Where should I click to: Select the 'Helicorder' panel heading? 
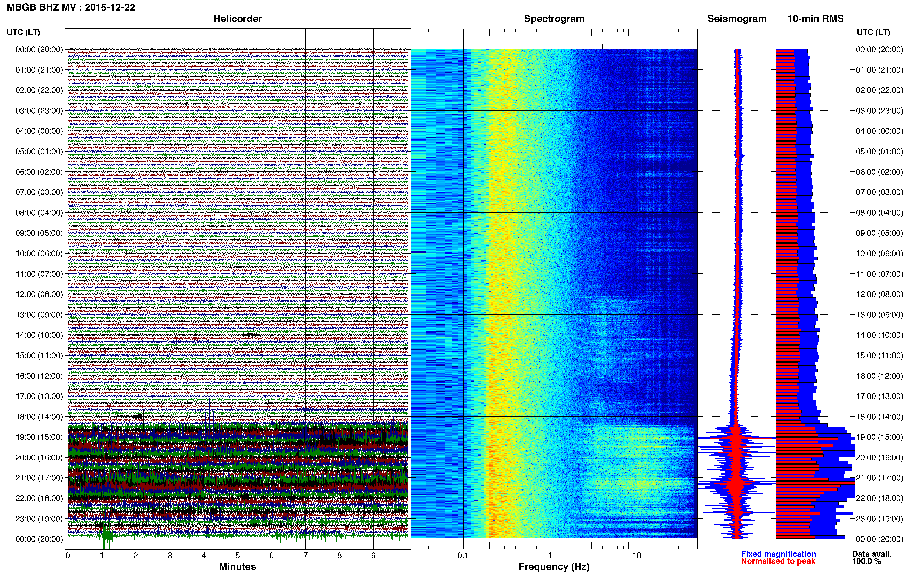[238, 19]
